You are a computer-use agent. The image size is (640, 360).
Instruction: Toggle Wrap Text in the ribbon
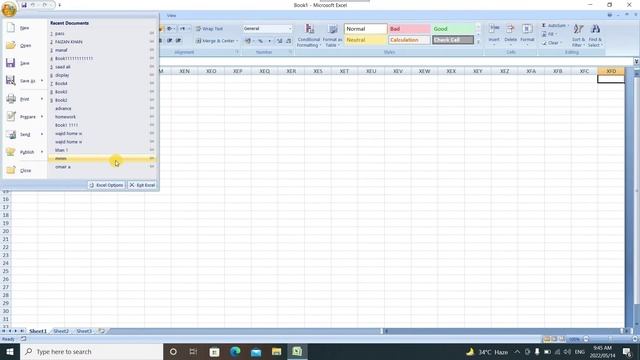[x=209, y=29]
